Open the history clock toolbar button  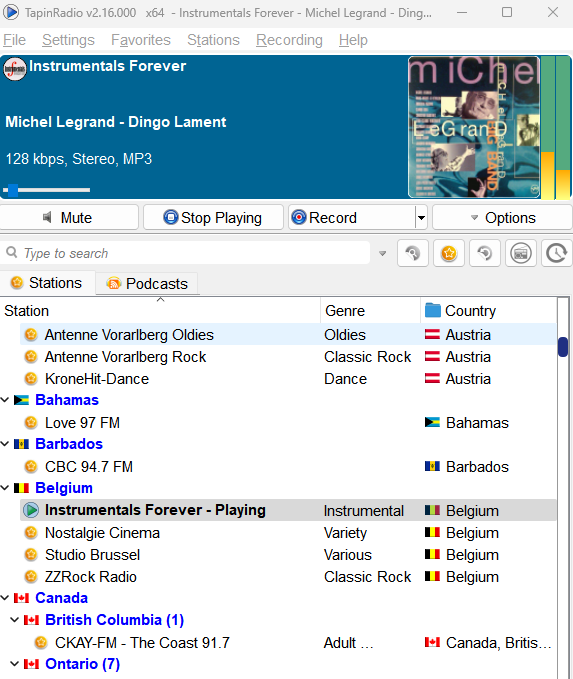(557, 253)
